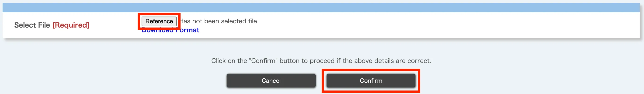This screenshot has width=644, height=94.
Task: Click the red [Required] marker
Action: pos(71,25)
